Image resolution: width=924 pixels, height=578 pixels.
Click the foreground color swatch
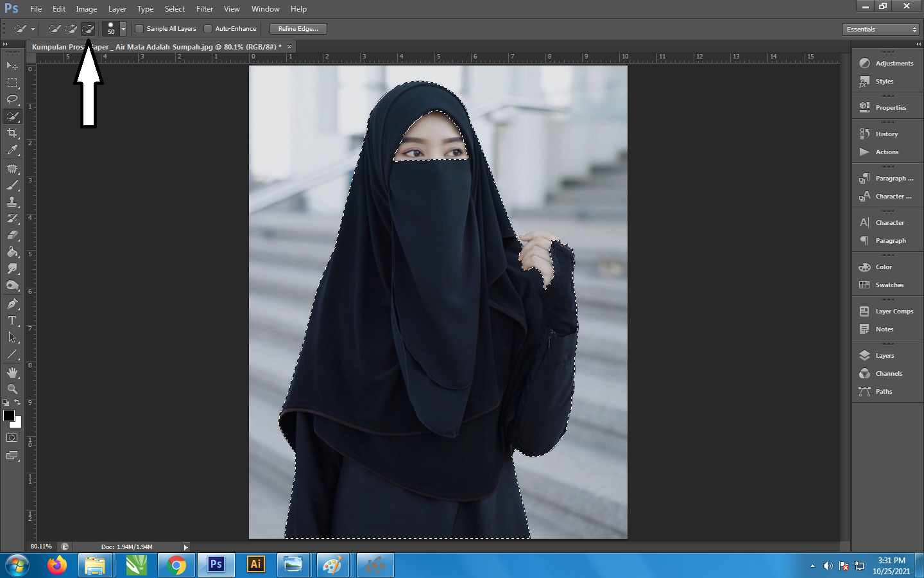click(x=9, y=416)
